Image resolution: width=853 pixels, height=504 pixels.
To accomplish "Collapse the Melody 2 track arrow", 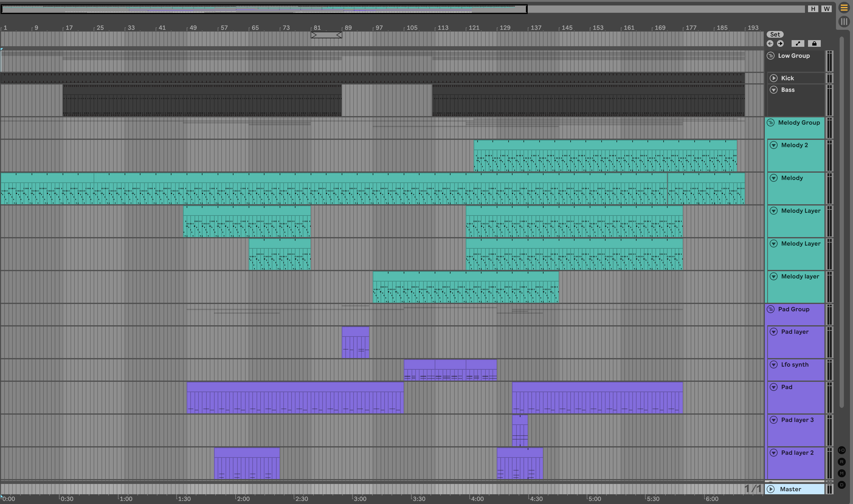I will 774,145.
